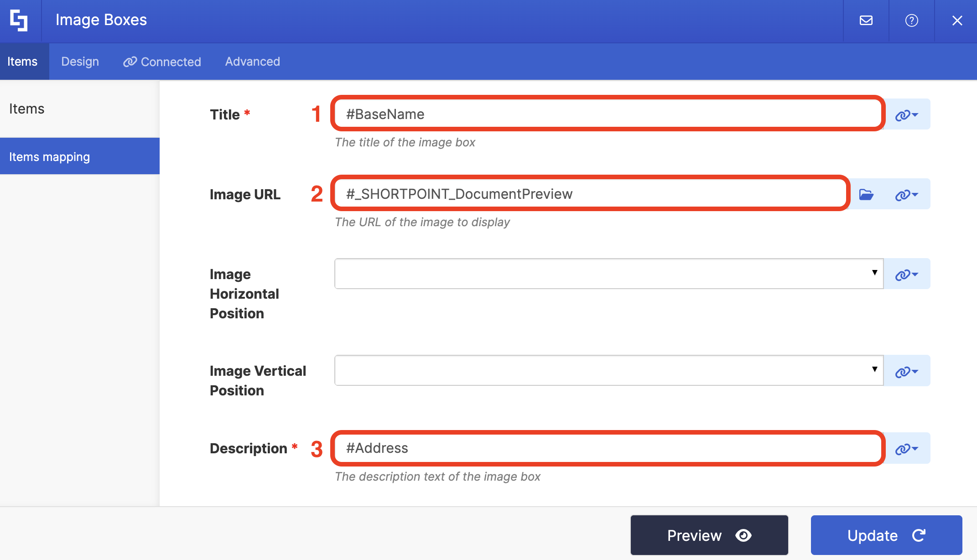Click the Image Vertical Position label

[x=258, y=380]
